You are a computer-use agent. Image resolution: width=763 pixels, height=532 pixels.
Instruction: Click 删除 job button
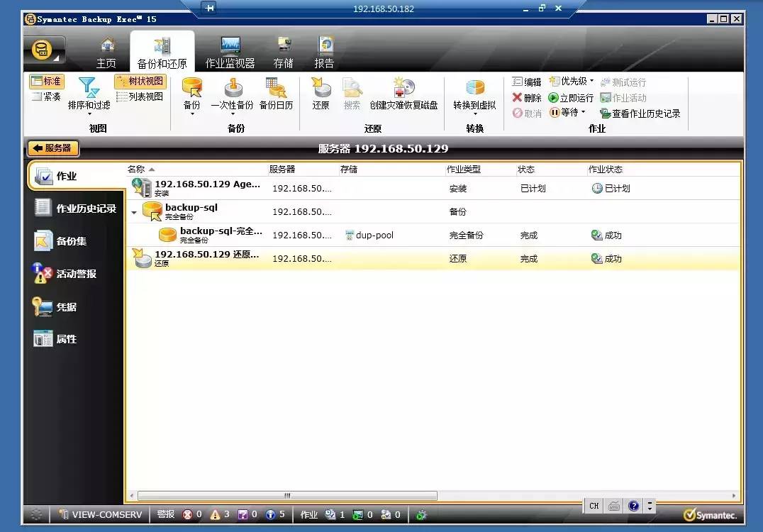point(526,98)
